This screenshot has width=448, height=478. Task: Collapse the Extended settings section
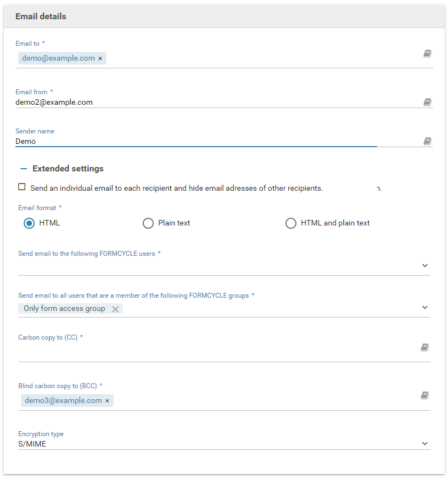point(24,169)
